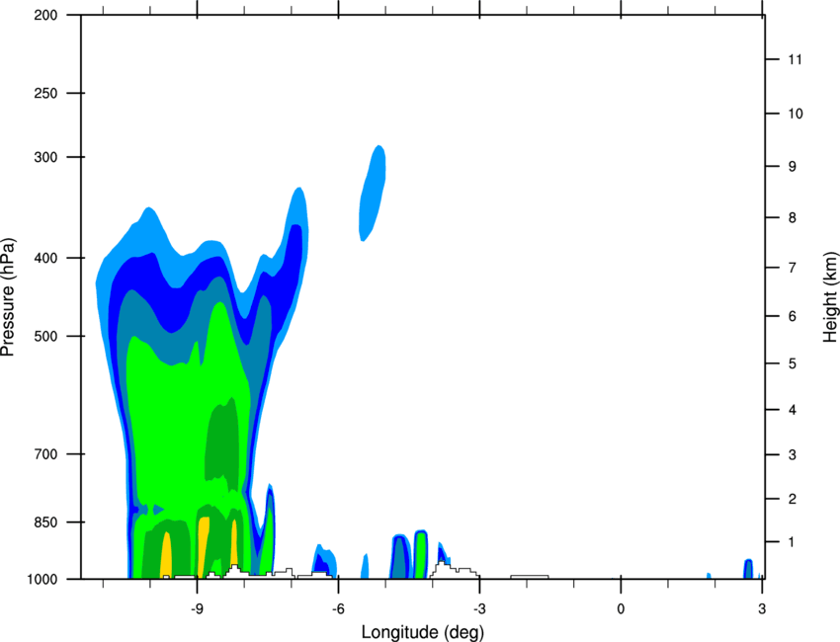The image size is (840, 642).
Task: Click the 9 km height label
Action: [x=793, y=167]
